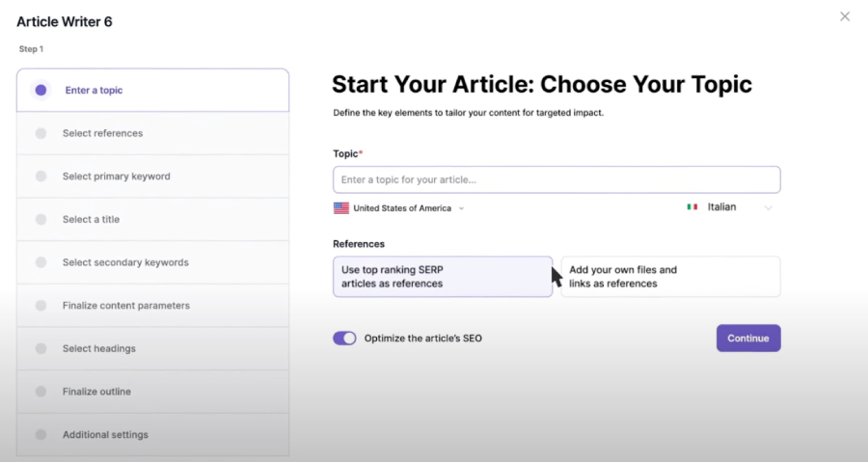This screenshot has width=868, height=462.
Task: Click the Italian flag icon
Action: coord(692,207)
